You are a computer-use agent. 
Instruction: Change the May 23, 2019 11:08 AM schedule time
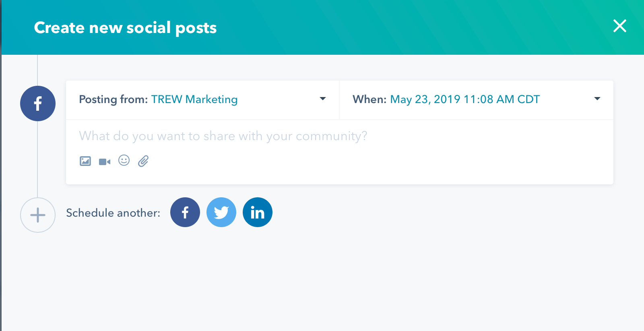point(465,99)
